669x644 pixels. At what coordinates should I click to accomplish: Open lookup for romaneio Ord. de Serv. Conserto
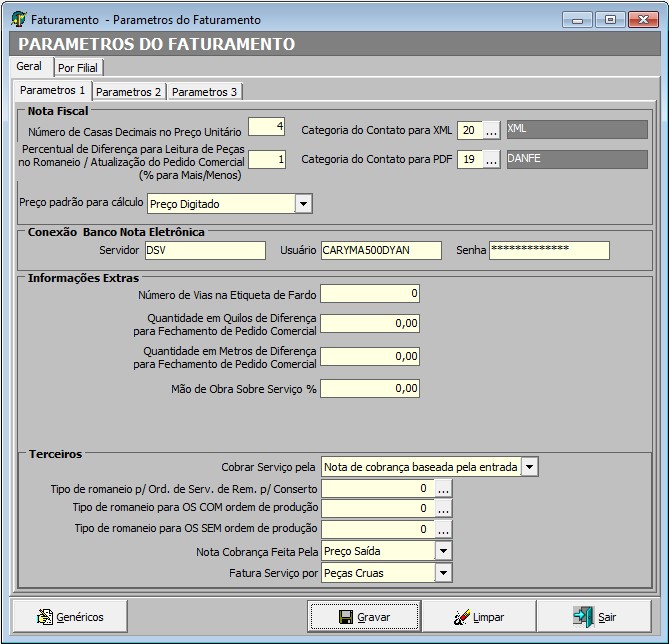tap(443, 489)
